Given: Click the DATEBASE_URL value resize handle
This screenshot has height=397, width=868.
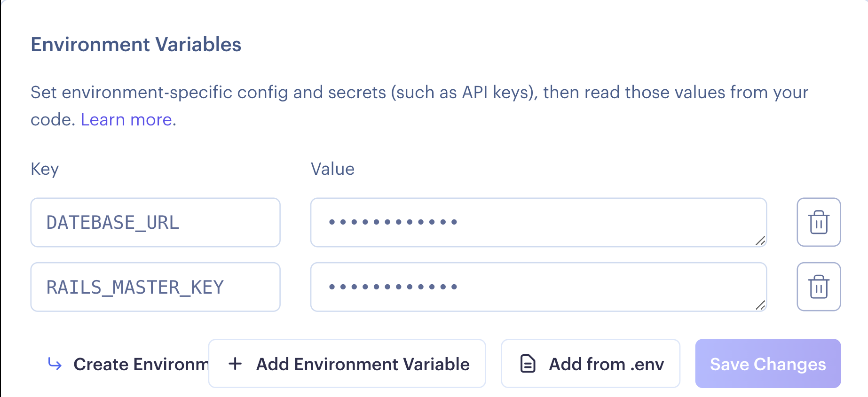Looking at the screenshot, I should (x=760, y=241).
